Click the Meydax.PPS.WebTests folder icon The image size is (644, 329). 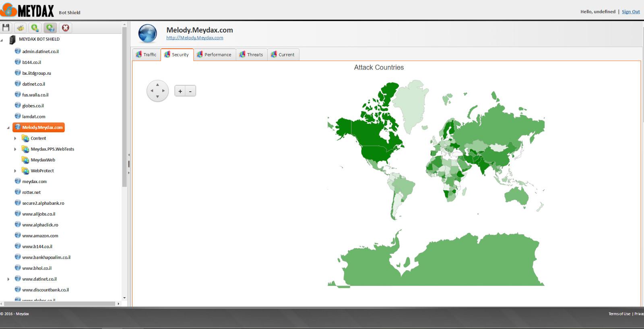(x=25, y=149)
